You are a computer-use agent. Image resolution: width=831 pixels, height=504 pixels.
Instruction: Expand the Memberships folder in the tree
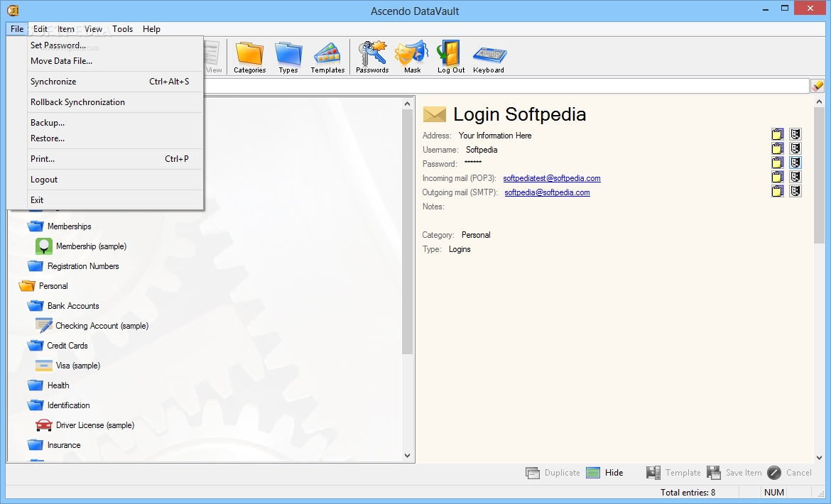pyautogui.click(x=60, y=226)
